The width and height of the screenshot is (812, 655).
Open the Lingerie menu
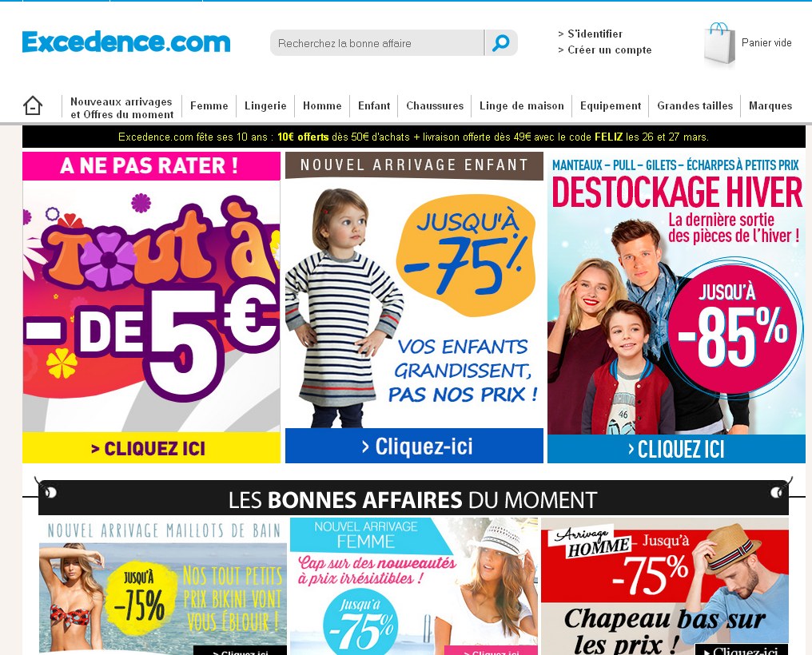pos(265,105)
